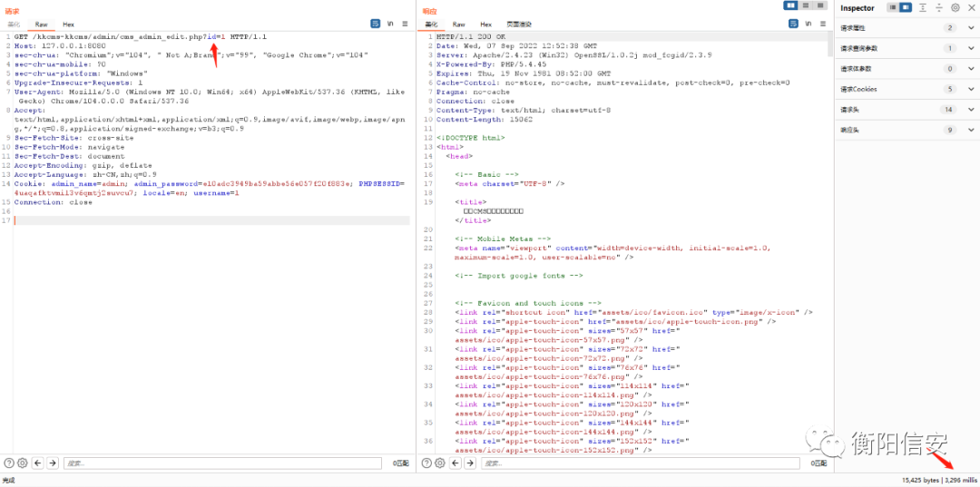This screenshot has width=980, height=487.
Task: Click the Upgrade-Insecure-Requests: 1 header
Action: pos(78,83)
